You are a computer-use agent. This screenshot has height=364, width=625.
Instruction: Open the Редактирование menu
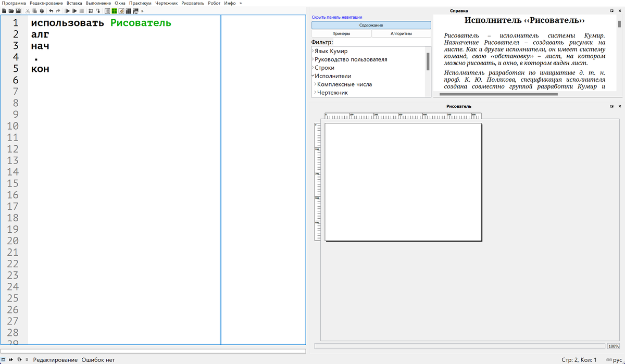tap(47, 3)
